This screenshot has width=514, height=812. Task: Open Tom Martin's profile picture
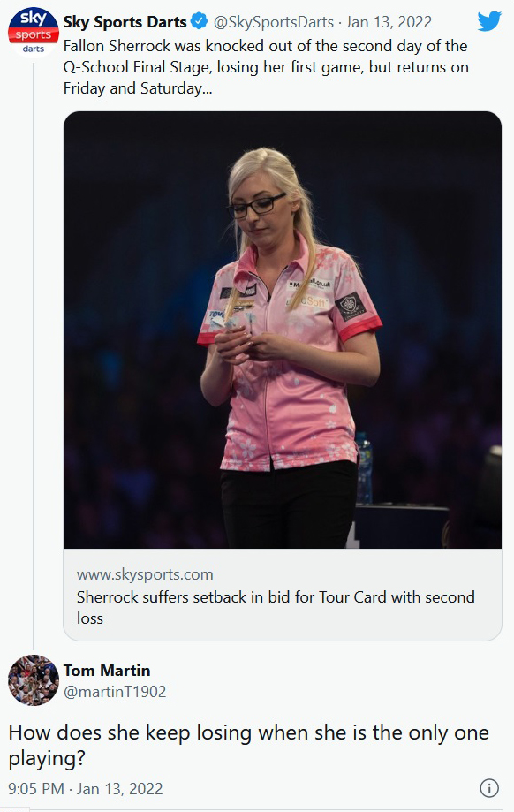(34, 680)
